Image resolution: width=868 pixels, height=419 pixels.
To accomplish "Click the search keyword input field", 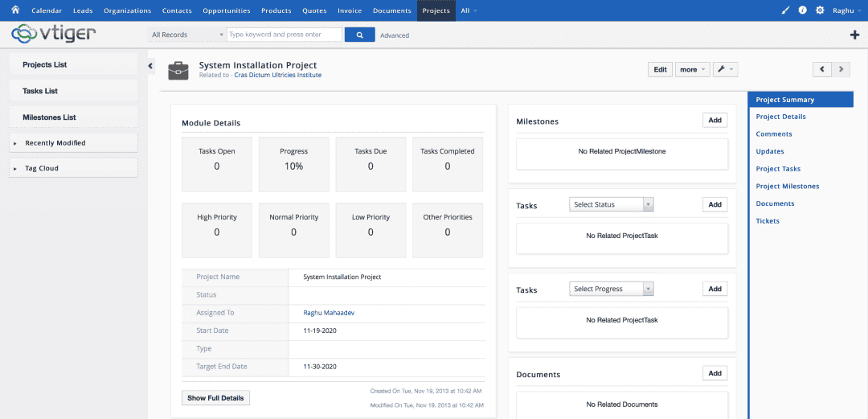I will [283, 35].
